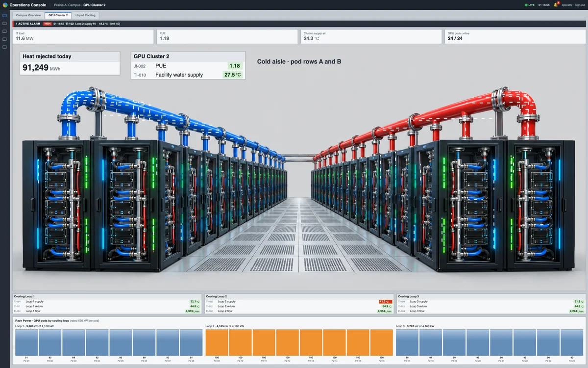588x368 pixels.
Task: Select the P2-08 pod power bar
Action: pyautogui.click(x=191, y=342)
